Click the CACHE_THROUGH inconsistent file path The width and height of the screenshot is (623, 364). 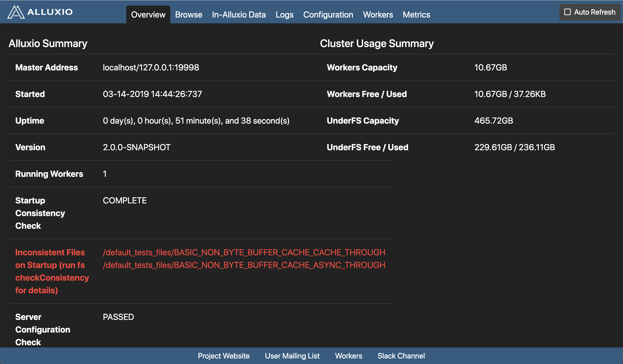coord(244,252)
